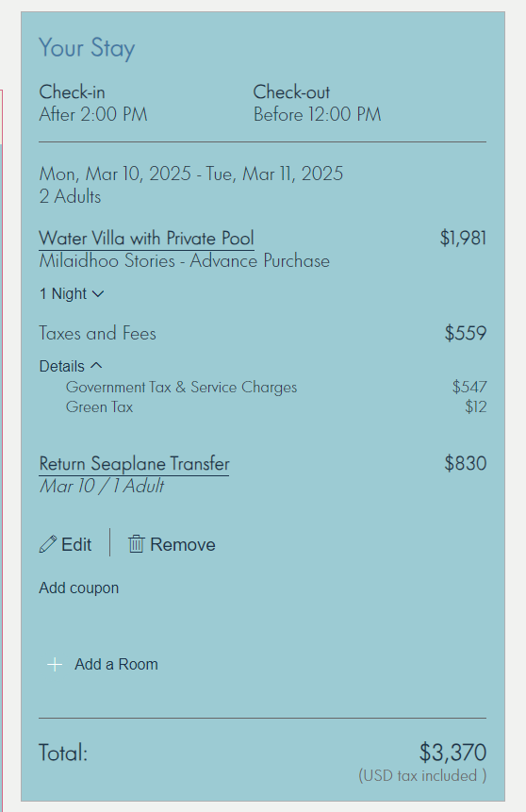Collapse the Taxes and Fees Details
Screen dimensions: 526x812
(71, 366)
